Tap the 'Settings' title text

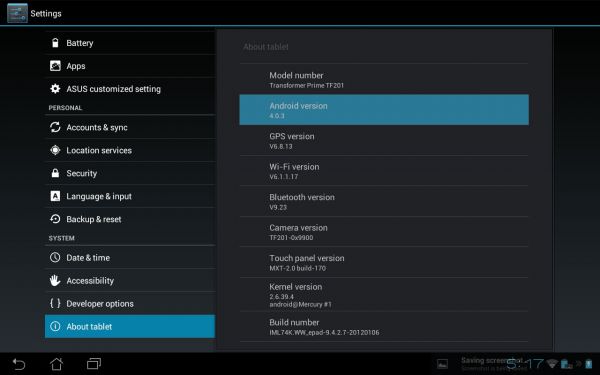pyautogui.click(x=46, y=13)
